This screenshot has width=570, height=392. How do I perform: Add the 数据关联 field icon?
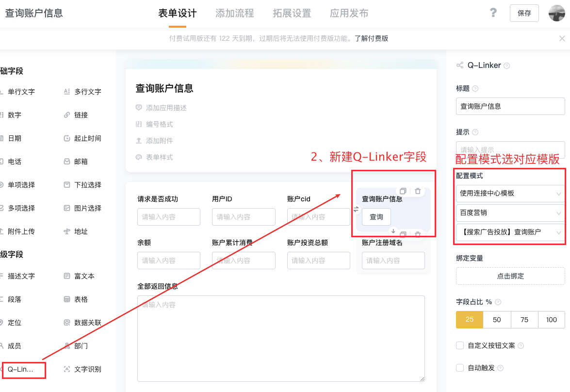coord(67,323)
